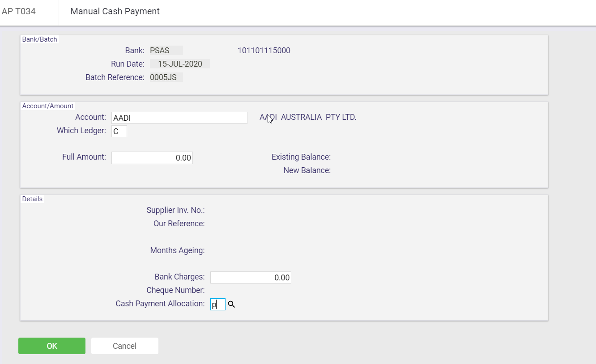Click the Bank value PSAS
596x364 pixels.
166,51
